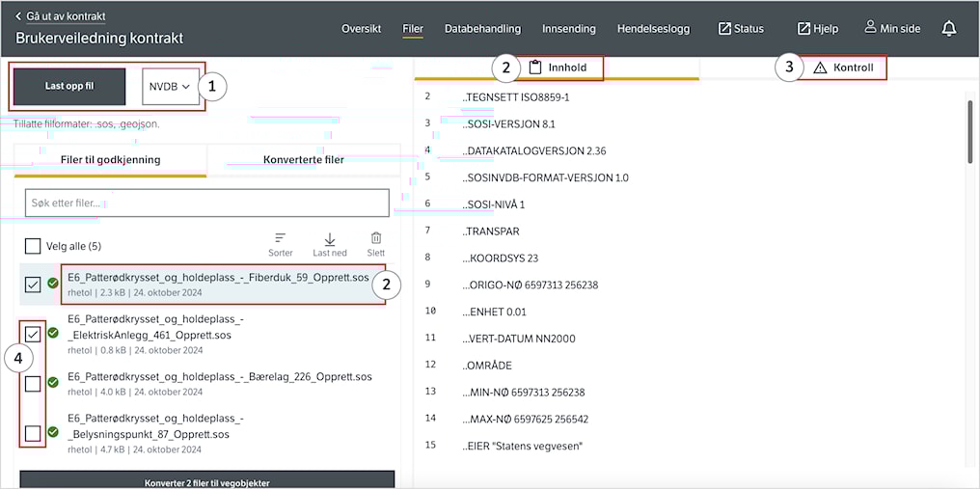Image resolution: width=980 pixels, height=489 pixels.
Task: Click line ...ORIGO-NØ 6597313 256238
Action: 531,285
